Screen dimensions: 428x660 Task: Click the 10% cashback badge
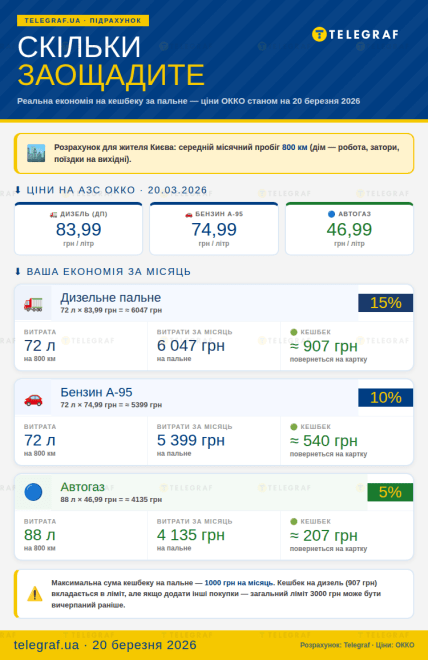pos(385,397)
